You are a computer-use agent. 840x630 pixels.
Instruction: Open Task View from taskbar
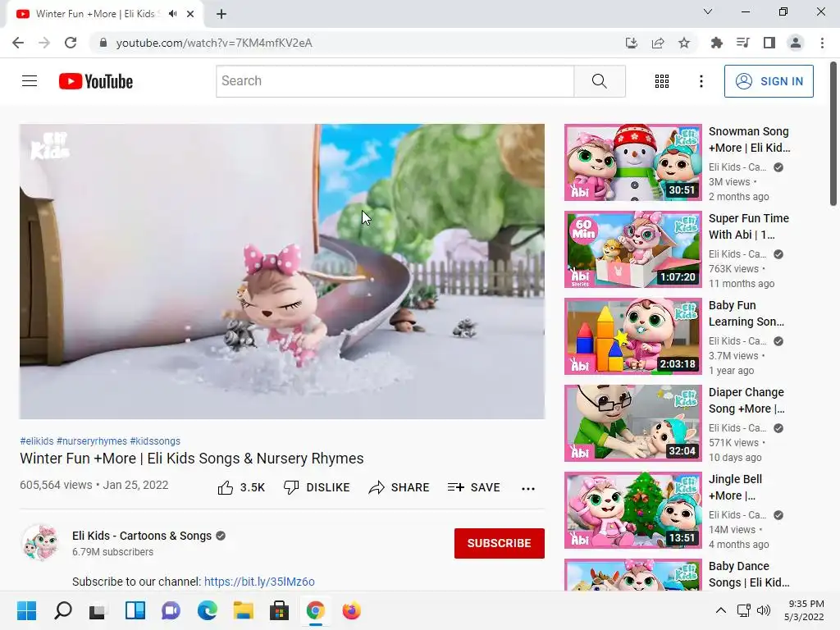98,610
